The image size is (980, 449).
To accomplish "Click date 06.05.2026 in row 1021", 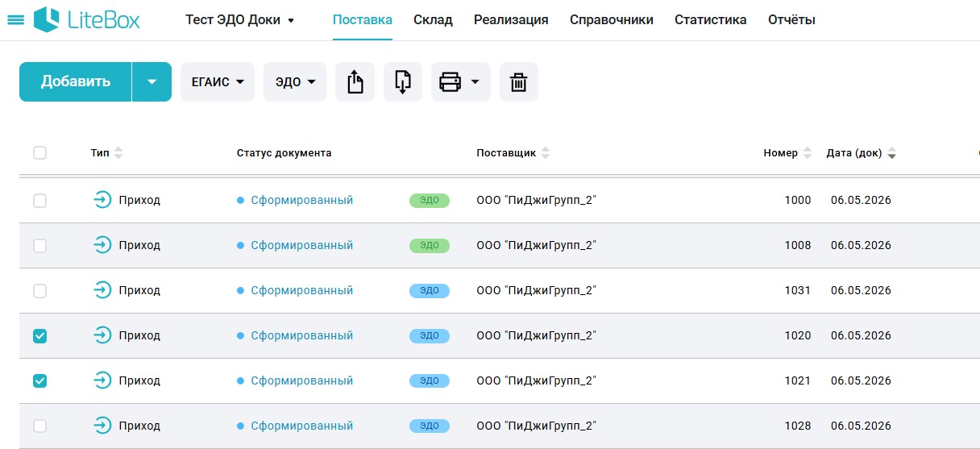I will (x=861, y=380).
